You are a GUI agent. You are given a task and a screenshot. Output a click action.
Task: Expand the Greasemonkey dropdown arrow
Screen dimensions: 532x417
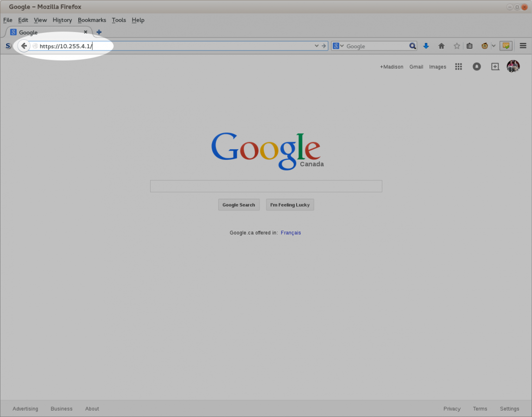494,46
